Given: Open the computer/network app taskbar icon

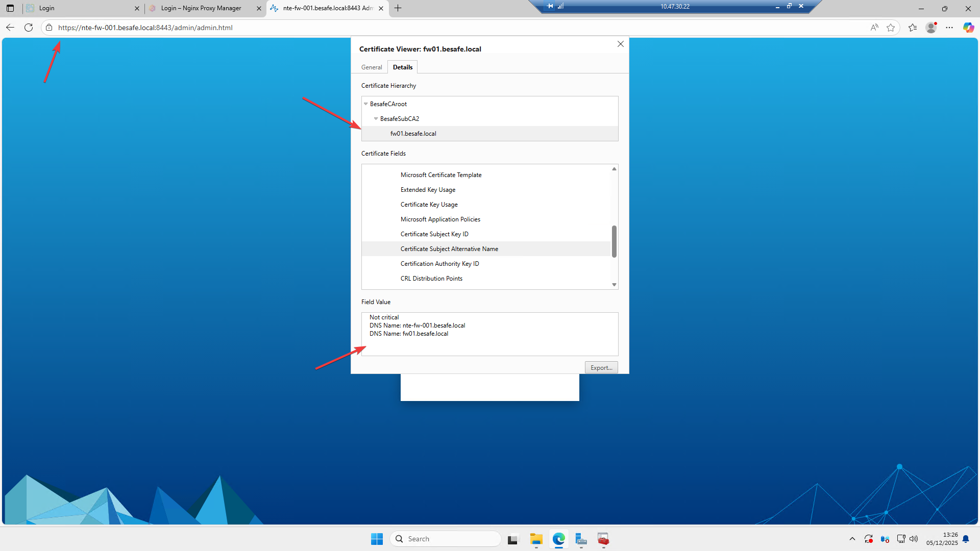Looking at the screenshot, I should click(581, 539).
